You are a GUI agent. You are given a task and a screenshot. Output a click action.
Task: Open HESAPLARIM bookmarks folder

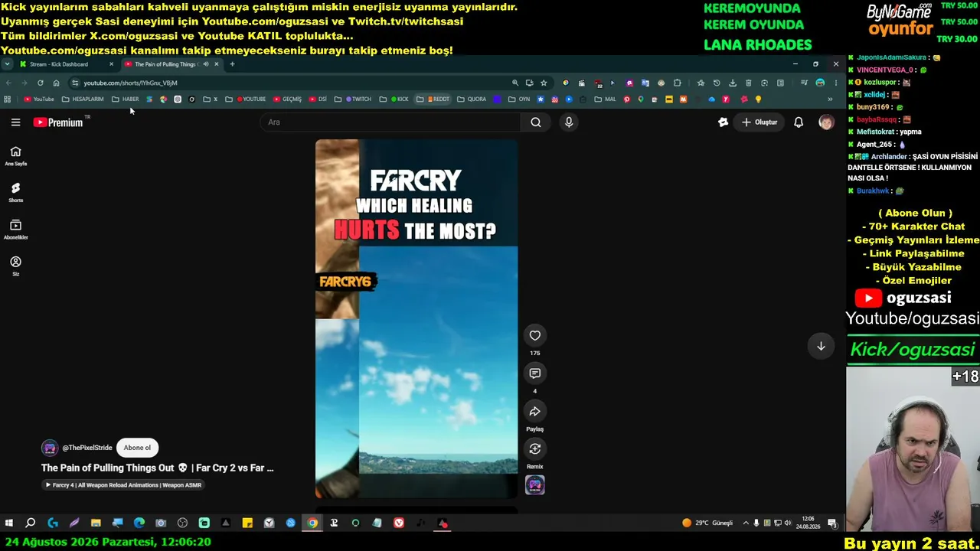[83, 99]
